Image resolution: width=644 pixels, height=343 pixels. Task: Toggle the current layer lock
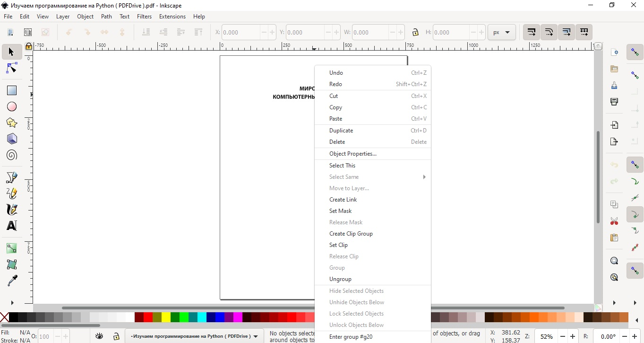tap(116, 336)
